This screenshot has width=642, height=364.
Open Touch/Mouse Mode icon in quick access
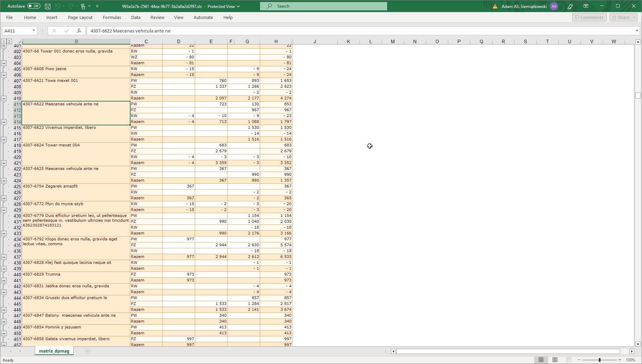pos(83,6)
